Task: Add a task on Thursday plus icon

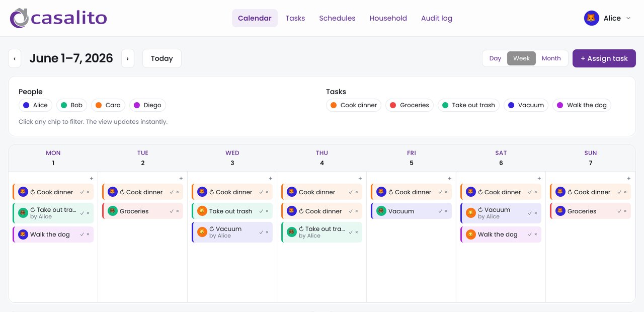Action: click(x=360, y=179)
